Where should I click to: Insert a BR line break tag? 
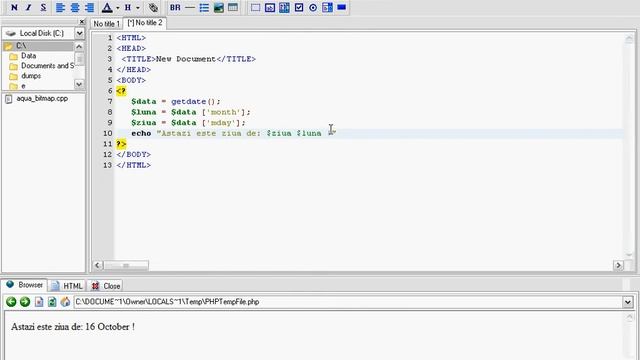coord(175,7)
